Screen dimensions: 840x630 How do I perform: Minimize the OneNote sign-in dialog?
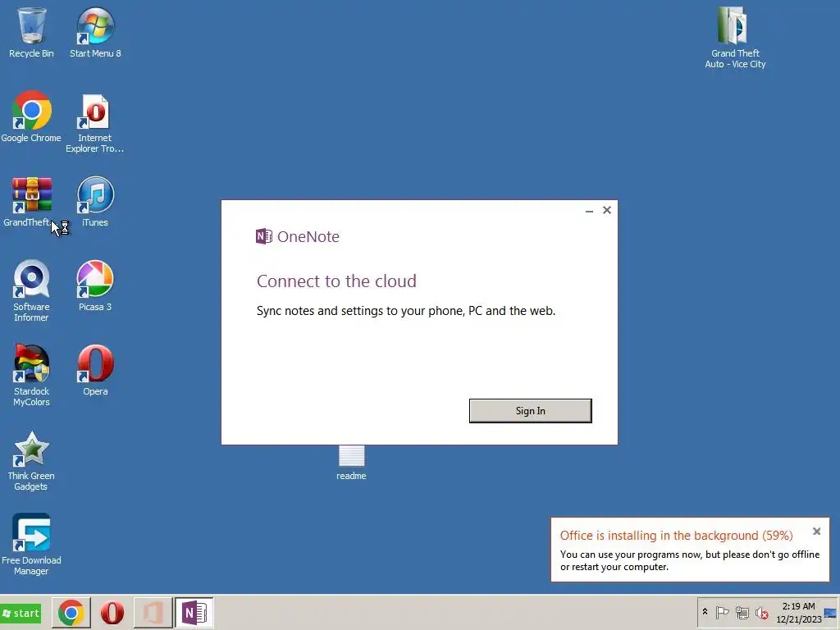point(589,211)
